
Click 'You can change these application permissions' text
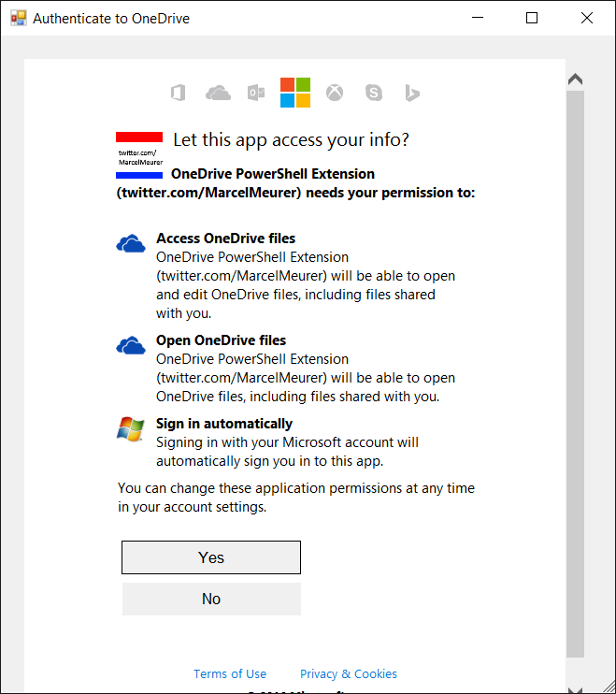(x=295, y=498)
